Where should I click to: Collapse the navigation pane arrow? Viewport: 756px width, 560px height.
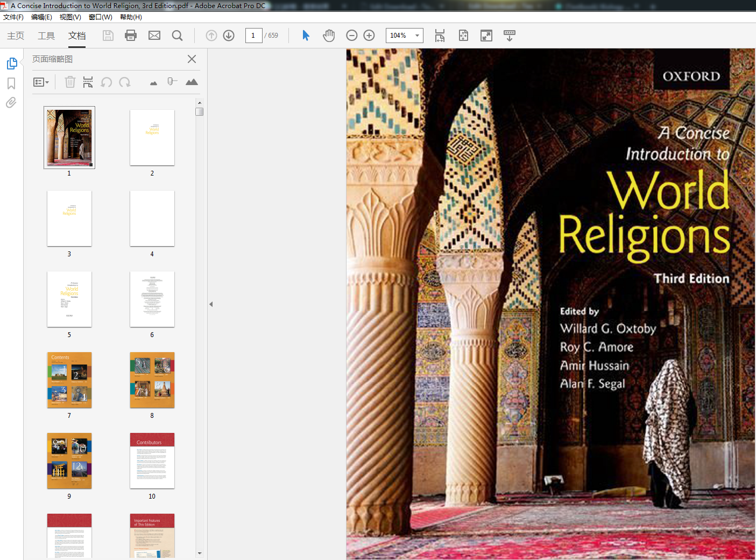coord(211,304)
